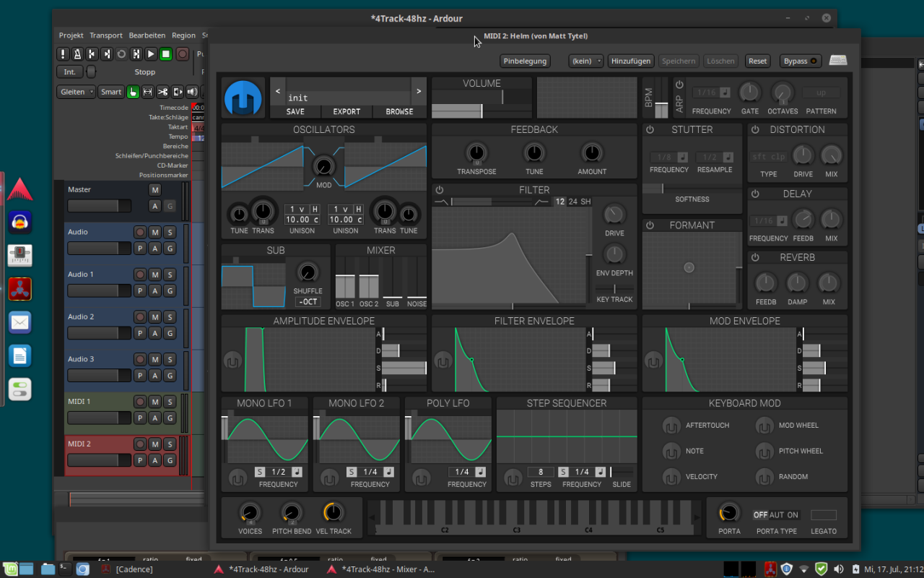
Task: Enable the arpeggiator power button
Action: [679, 85]
